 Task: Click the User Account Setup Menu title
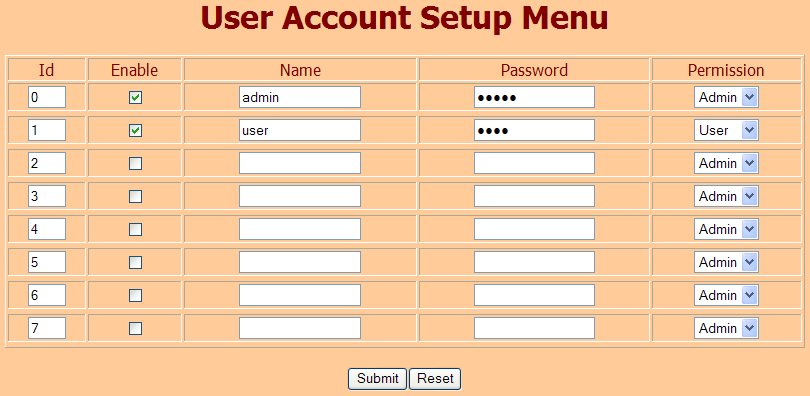(x=404, y=19)
